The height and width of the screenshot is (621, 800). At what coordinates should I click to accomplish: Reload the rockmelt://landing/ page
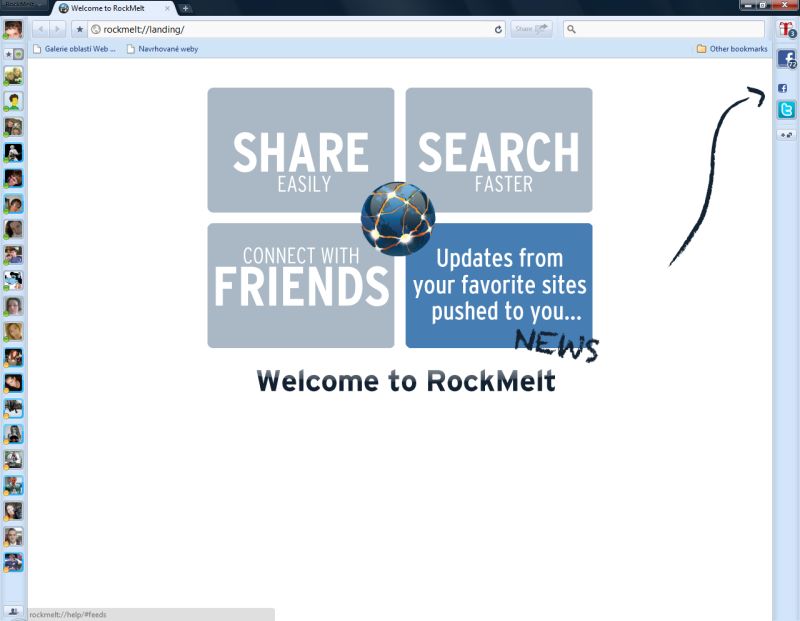click(498, 29)
